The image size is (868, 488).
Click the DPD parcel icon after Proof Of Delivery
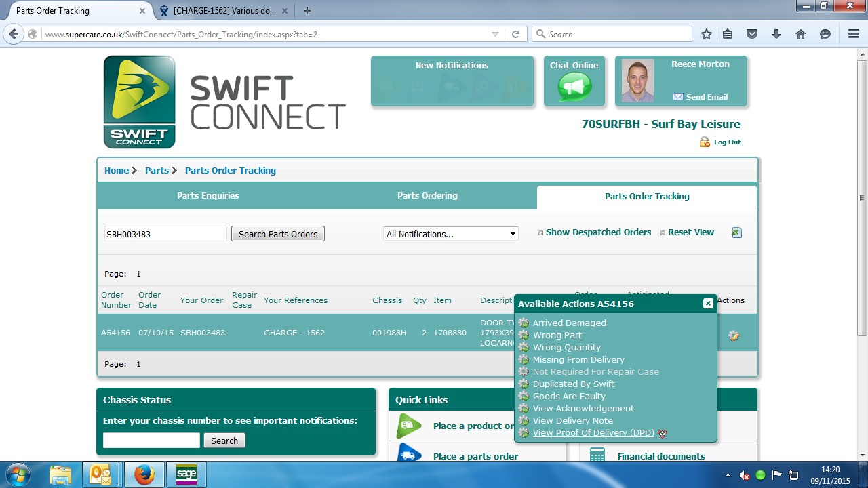click(x=663, y=433)
